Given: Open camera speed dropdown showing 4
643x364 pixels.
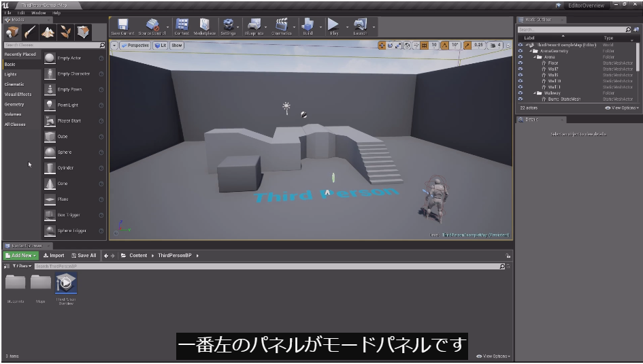Looking at the screenshot, I should (495, 46).
